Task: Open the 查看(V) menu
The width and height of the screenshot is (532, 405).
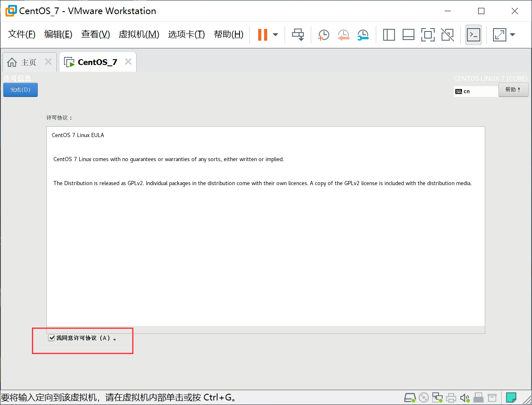Action: (x=95, y=34)
